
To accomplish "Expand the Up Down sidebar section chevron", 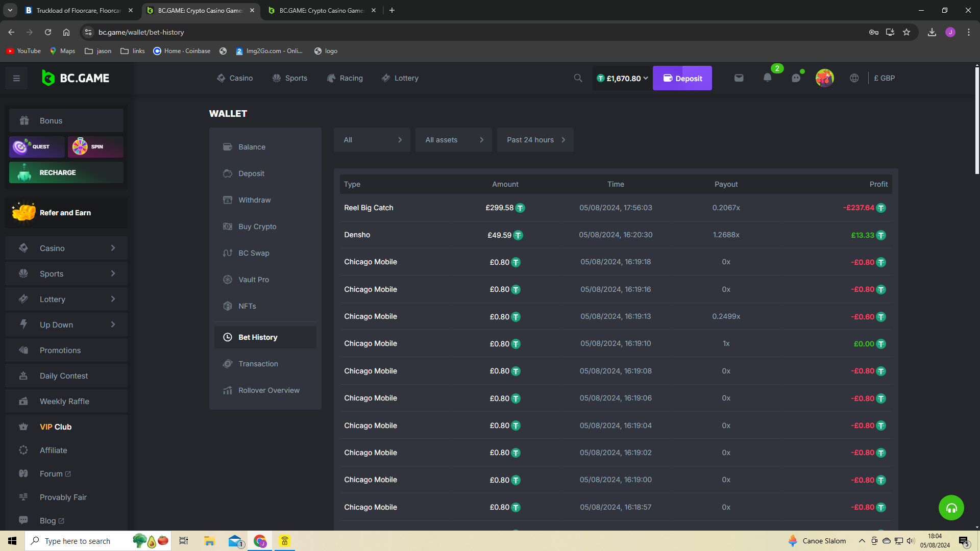I will (x=113, y=324).
